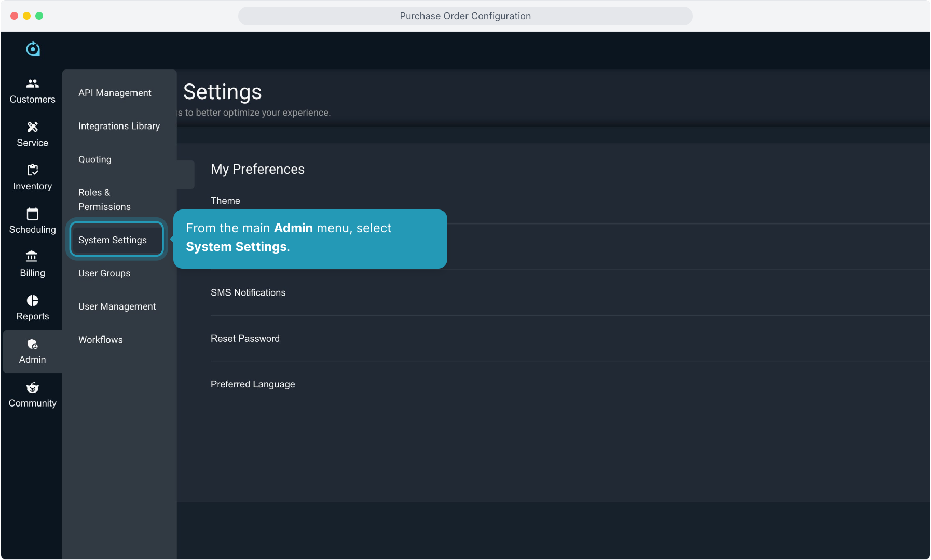Click the app logo at top left

coord(33,49)
